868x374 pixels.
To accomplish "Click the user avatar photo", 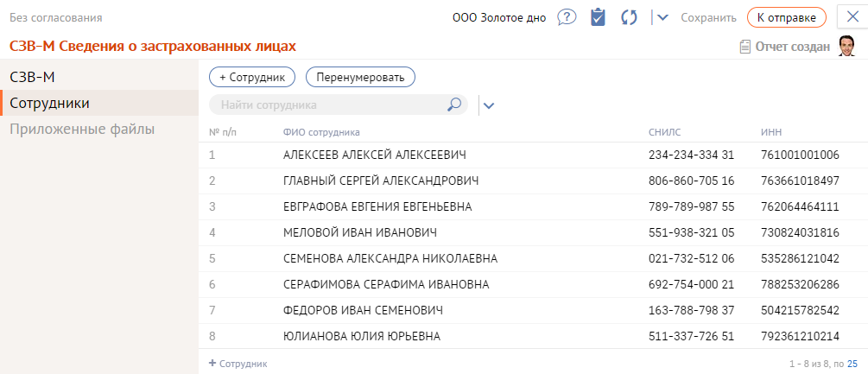I will coord(847,47).
